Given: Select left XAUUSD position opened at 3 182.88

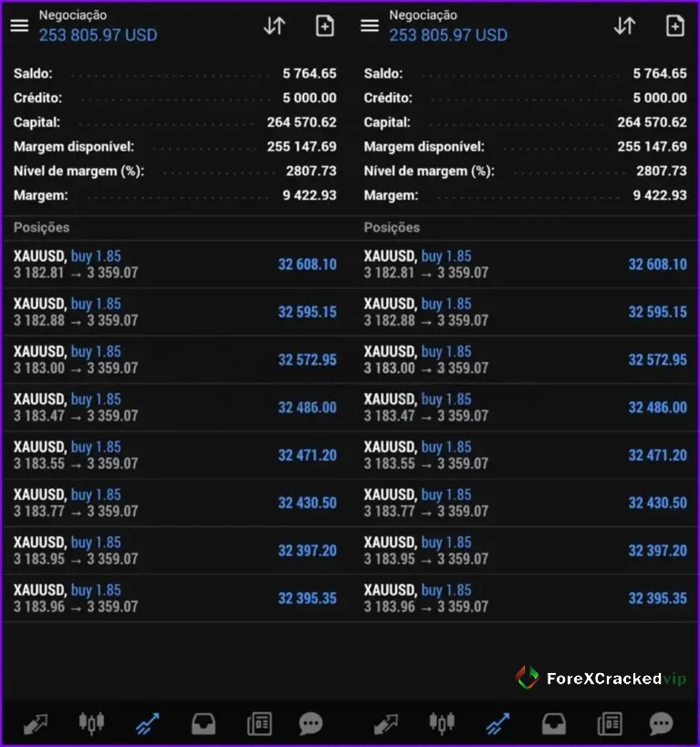Looking at the screenshot, I should point(175,312).
